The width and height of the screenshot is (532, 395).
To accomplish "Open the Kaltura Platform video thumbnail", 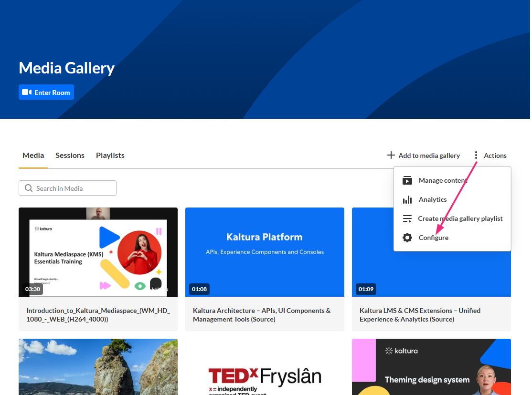I will [x=265, y=252].
